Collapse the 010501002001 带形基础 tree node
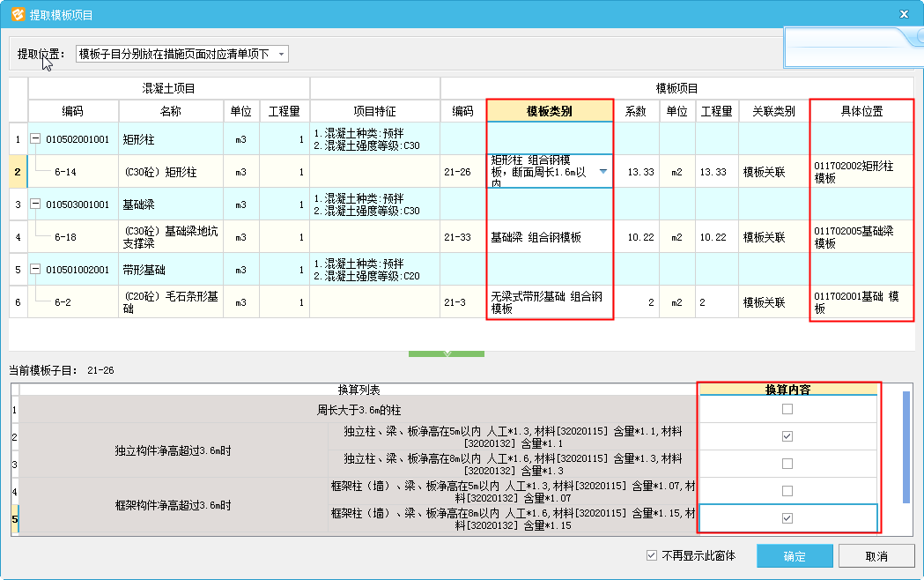Viewport: 924px width, 580px height. (36, 270)
